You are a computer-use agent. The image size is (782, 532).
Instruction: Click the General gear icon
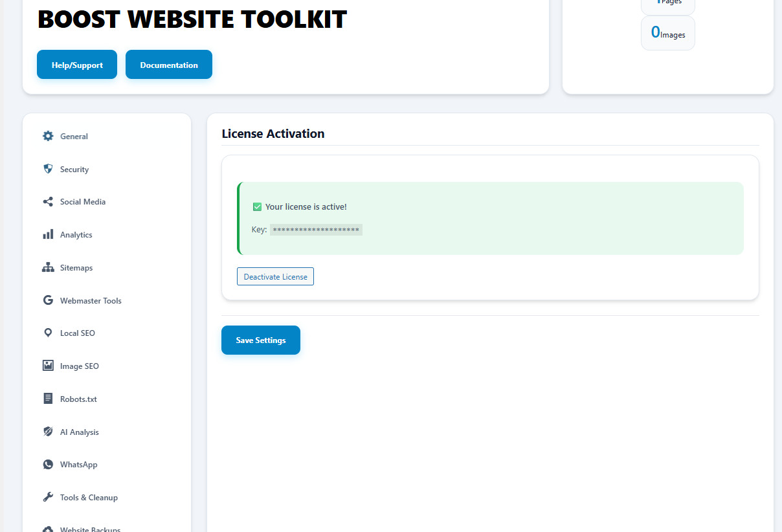48,137
